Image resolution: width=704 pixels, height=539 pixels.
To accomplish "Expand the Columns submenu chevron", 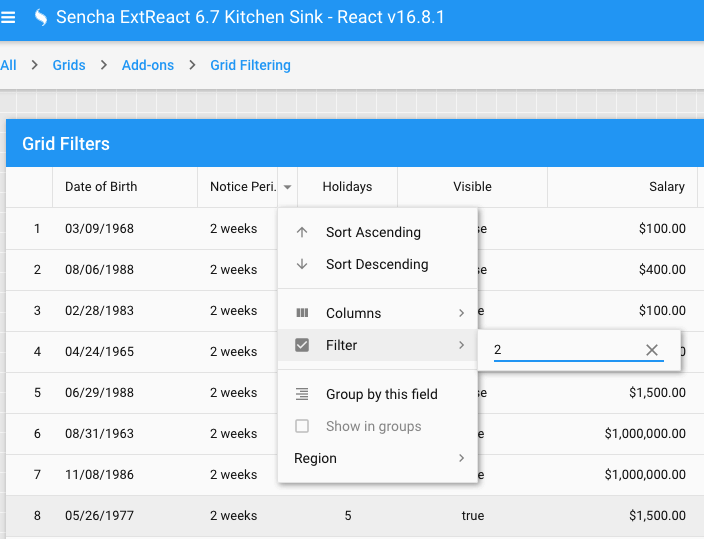I will click(461, 313).
